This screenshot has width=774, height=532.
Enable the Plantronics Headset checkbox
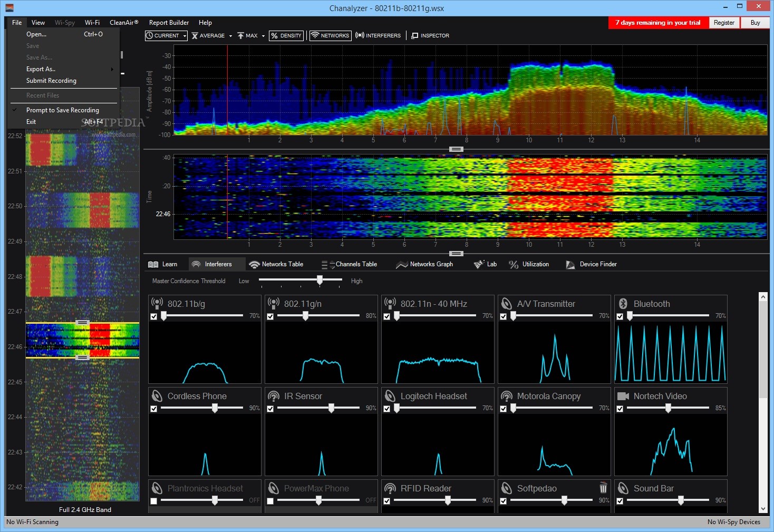(x=153, y=501)
